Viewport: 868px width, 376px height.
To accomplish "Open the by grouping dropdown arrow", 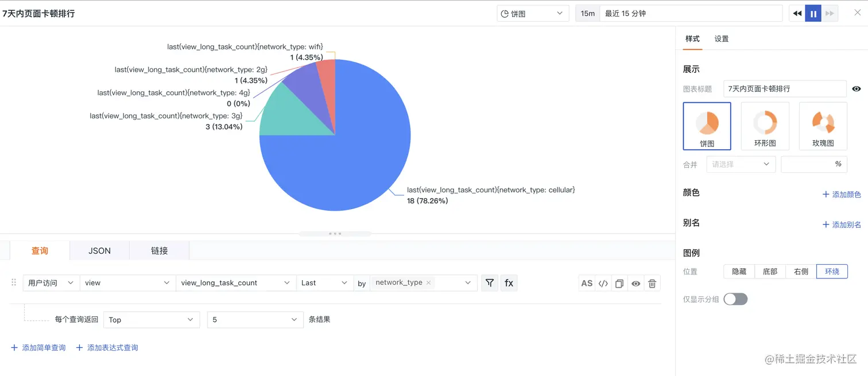I will pos(468,283).
